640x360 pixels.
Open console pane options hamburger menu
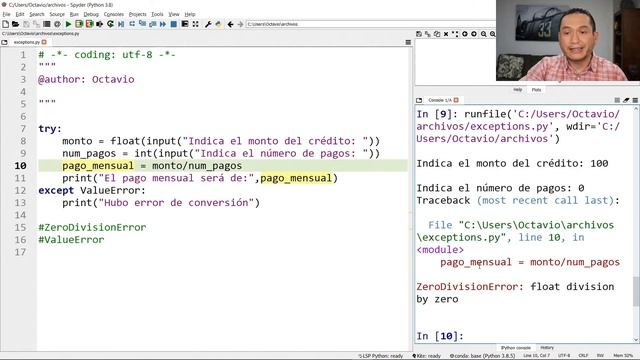(x=635, y=100)
